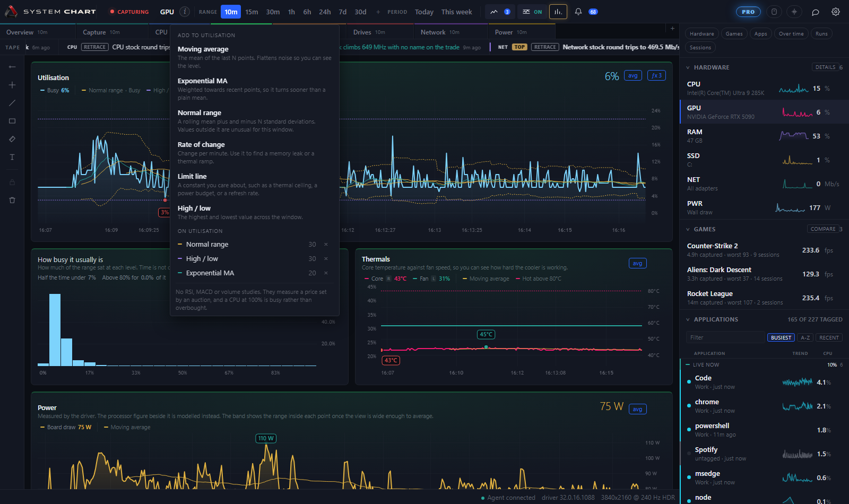The height and width of the screenshot is (504, 849).
Task: Click COMPARE in Games section
Action: click(823, 229)
